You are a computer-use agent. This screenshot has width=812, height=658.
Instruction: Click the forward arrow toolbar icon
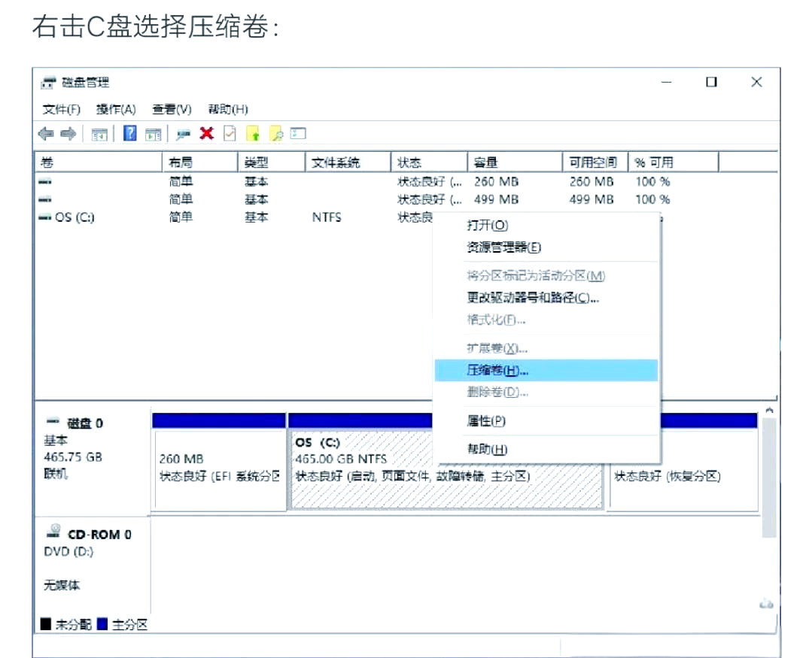point(68,134)
